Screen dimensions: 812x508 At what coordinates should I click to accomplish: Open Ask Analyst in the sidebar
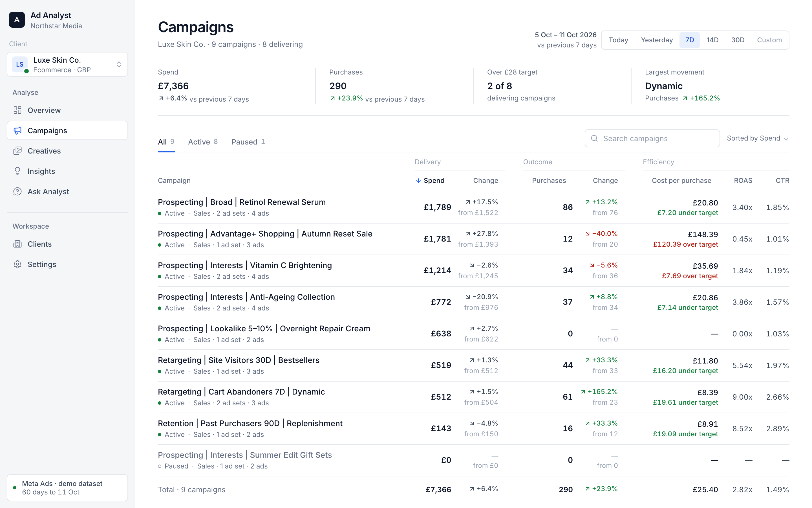pyautogui.click(x=67, y=192)
